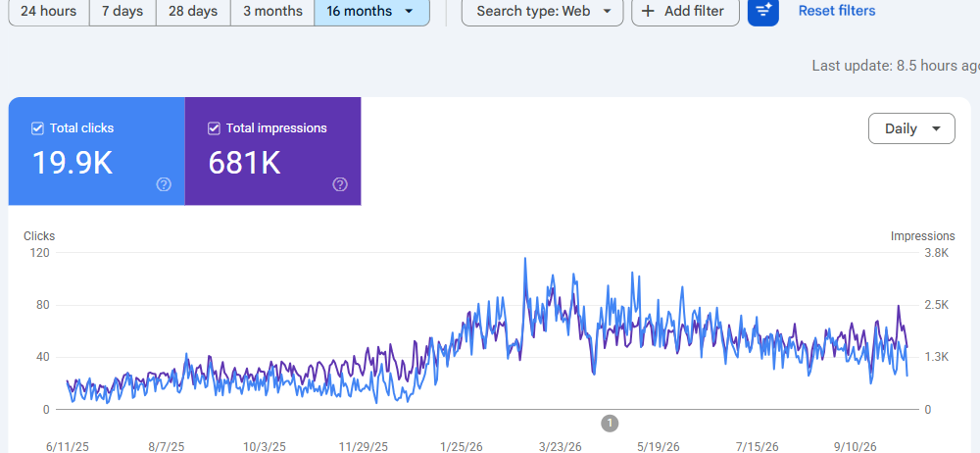Click the 1/25/26 date axis label

click(462, 446)
